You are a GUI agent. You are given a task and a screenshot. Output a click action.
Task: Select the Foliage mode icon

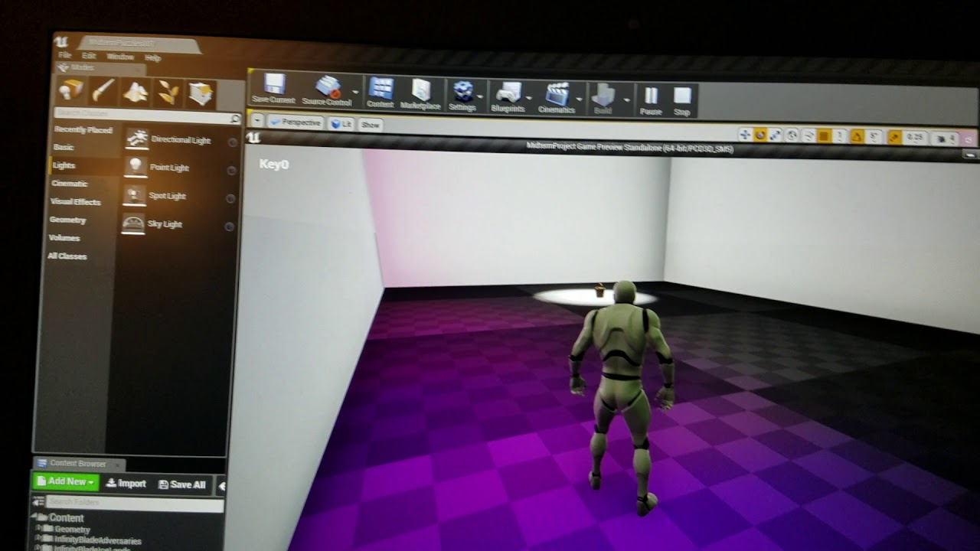[x=168, y=93]
